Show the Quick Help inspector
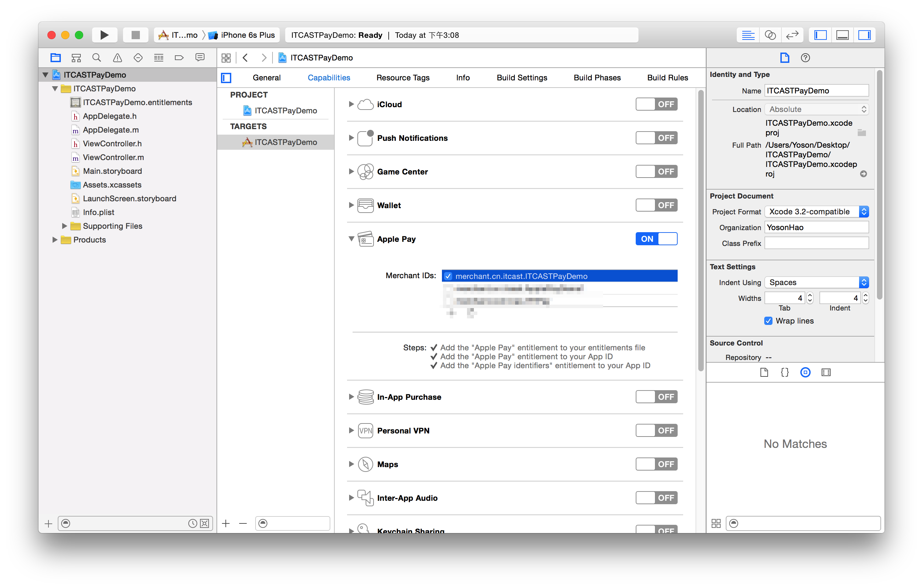923x588 pixels. [x=805, y=58]
